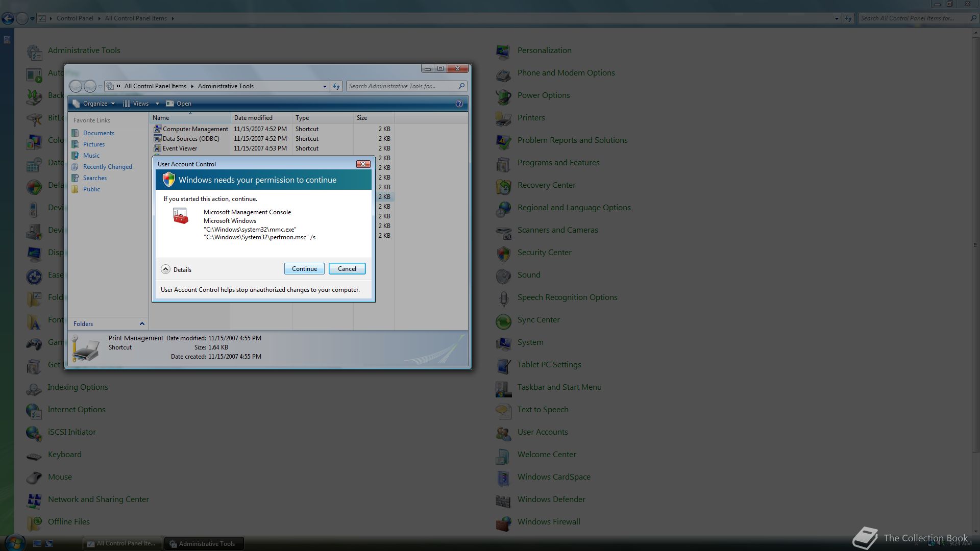Select Recently Changed favorite link
This screenshot has height=551, width=980.
[107, 167]
